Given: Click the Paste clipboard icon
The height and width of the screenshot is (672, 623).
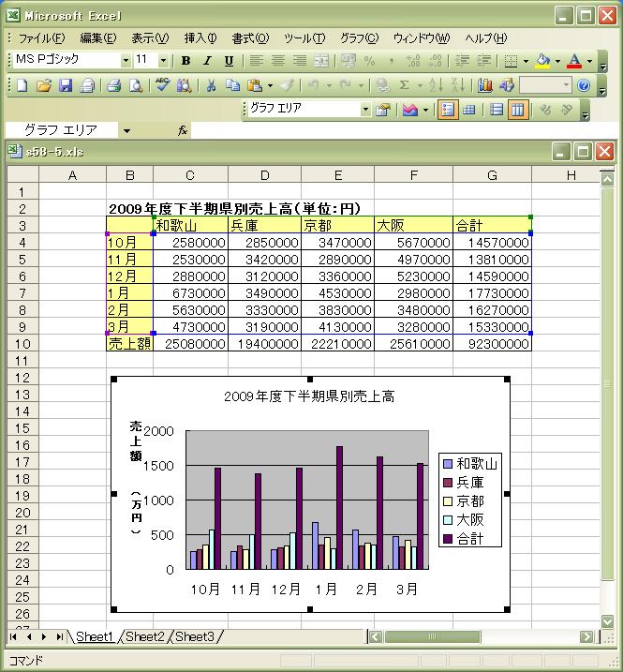Looking at the screenshot, I should pos(255,85).
